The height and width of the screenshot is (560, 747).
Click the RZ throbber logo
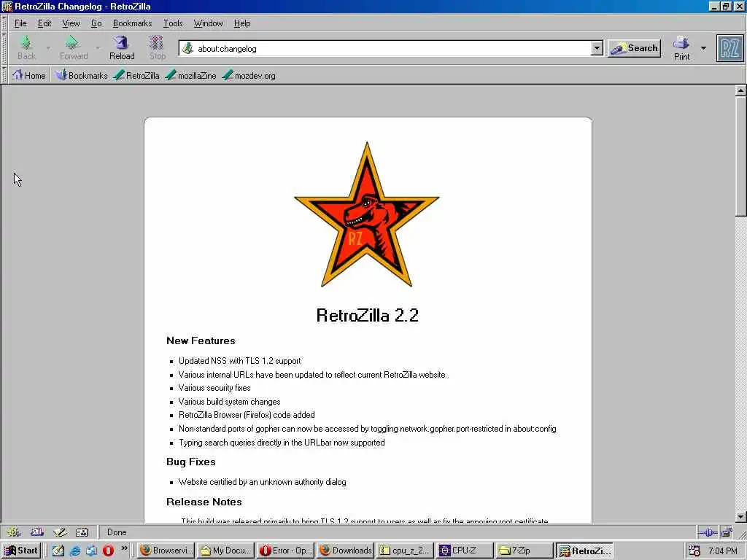pyautogui.click(x=729, y=48)
